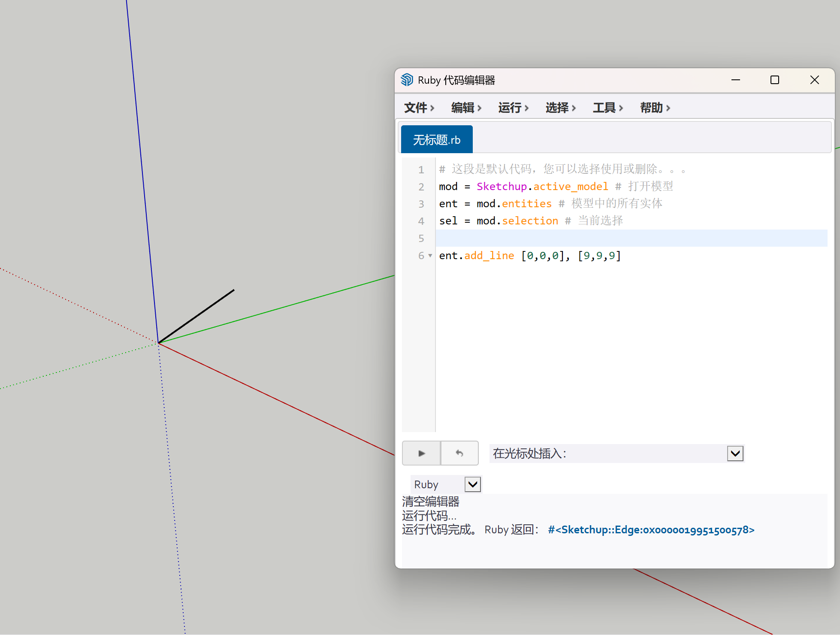Screen dimensions: 840x635
Task: Click line number 4 in gutter
Action: [x=421, y=221]
